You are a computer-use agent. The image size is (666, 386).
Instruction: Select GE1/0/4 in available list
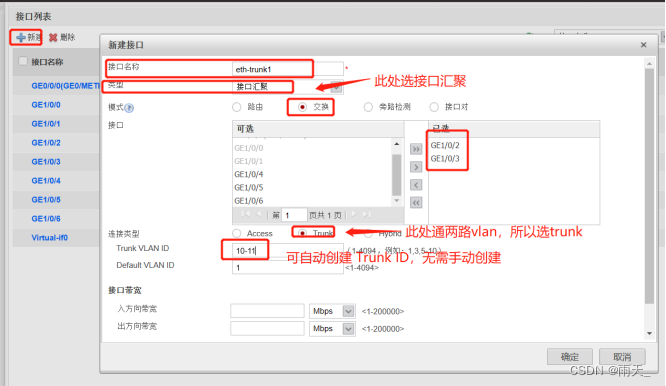(x=249, y=175)
